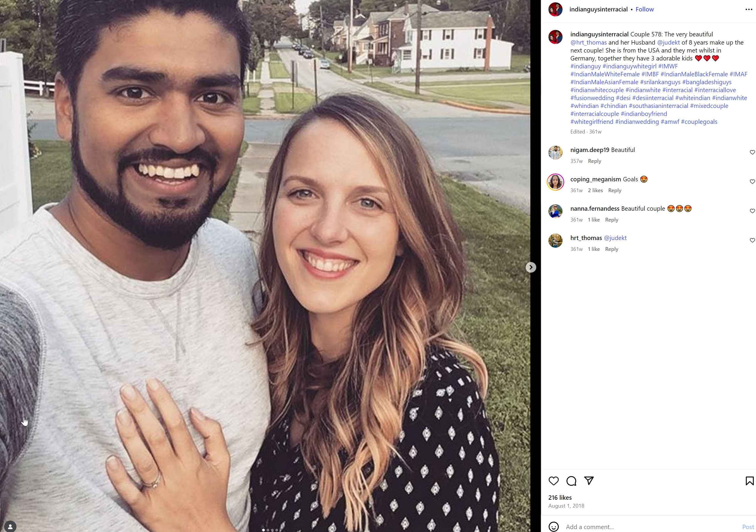Like coping_meganism's Goals comment
The image size is (756, 532).
click(752, 182)
